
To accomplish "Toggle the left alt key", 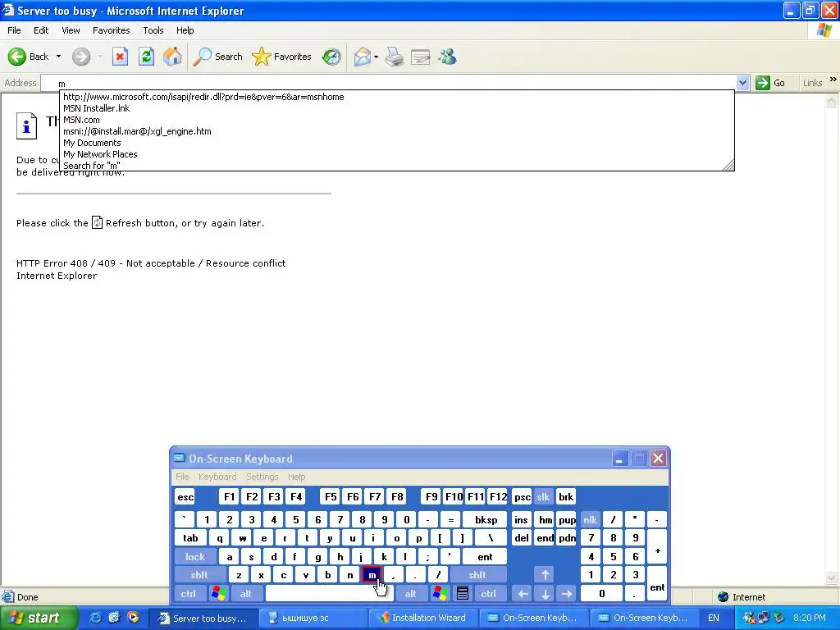I will click(245, 594).
